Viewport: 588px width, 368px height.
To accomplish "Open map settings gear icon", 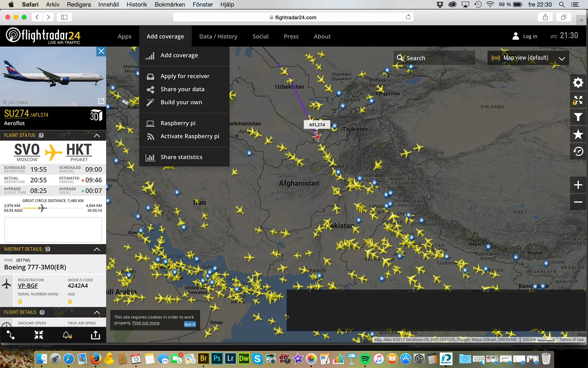I will 578,82.
